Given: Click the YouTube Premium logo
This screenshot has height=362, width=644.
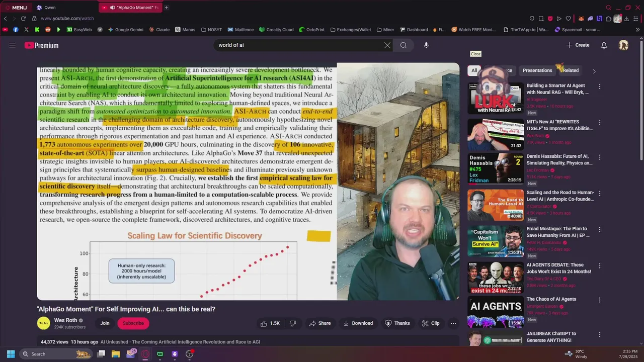Looking at the screenshot, I should pyautogui.click(x=41, y=45).
